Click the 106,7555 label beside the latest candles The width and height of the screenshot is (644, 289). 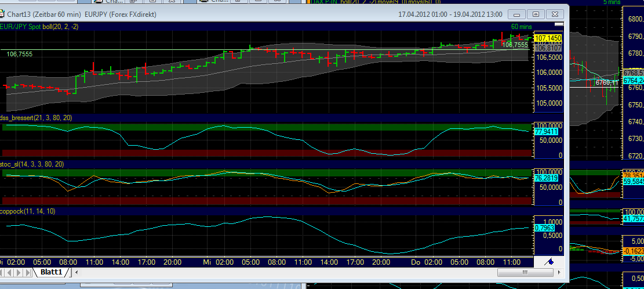515,45
